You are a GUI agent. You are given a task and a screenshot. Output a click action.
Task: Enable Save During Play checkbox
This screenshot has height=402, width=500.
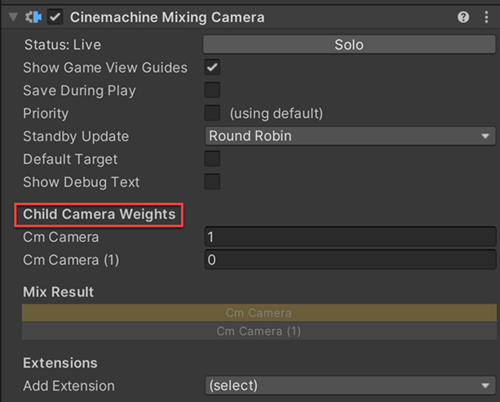point(212,90)
